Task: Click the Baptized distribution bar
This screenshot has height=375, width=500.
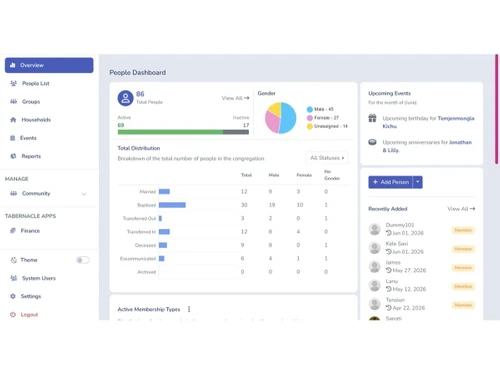Action: pos(172,205)
